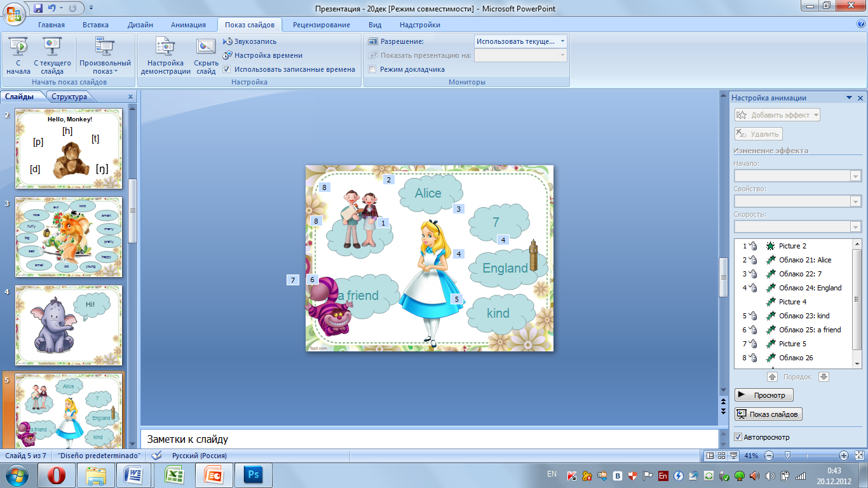Select Облако 24: England animation entry

[x=793, y=288]
